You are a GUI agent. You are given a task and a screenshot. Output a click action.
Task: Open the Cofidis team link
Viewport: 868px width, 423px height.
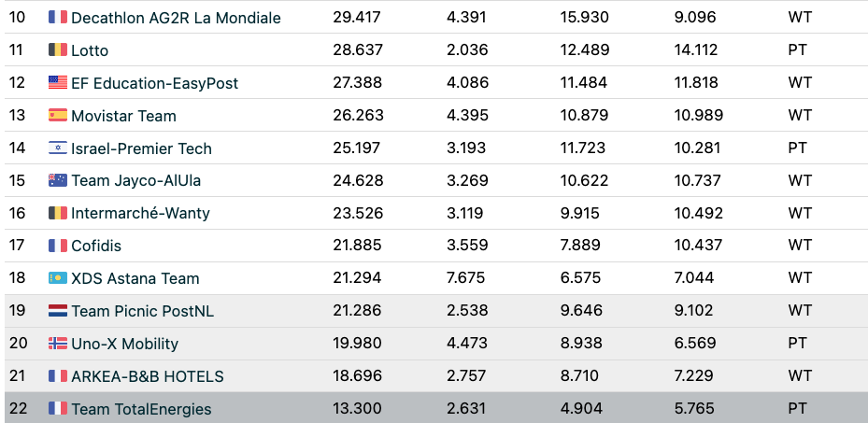point(96,246)
